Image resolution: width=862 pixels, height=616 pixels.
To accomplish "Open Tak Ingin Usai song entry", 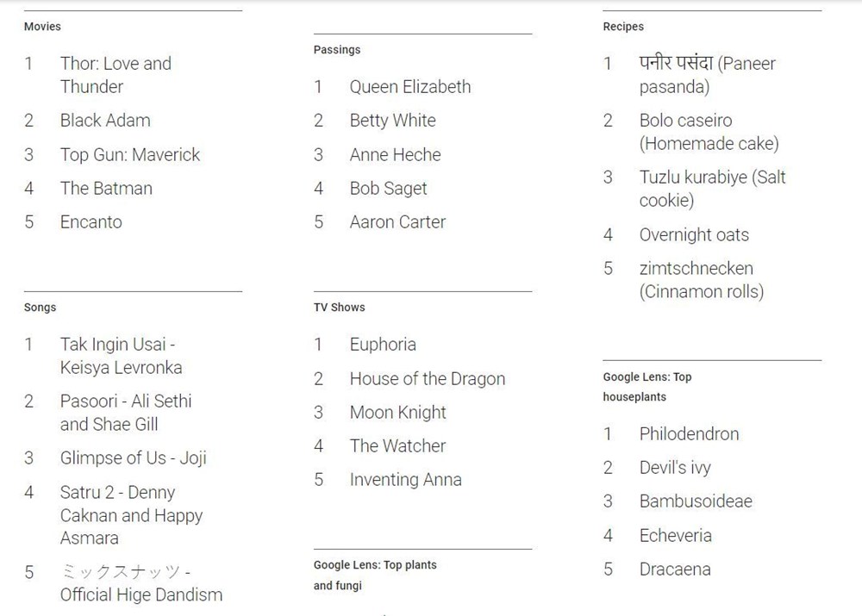I will (121, 356).
